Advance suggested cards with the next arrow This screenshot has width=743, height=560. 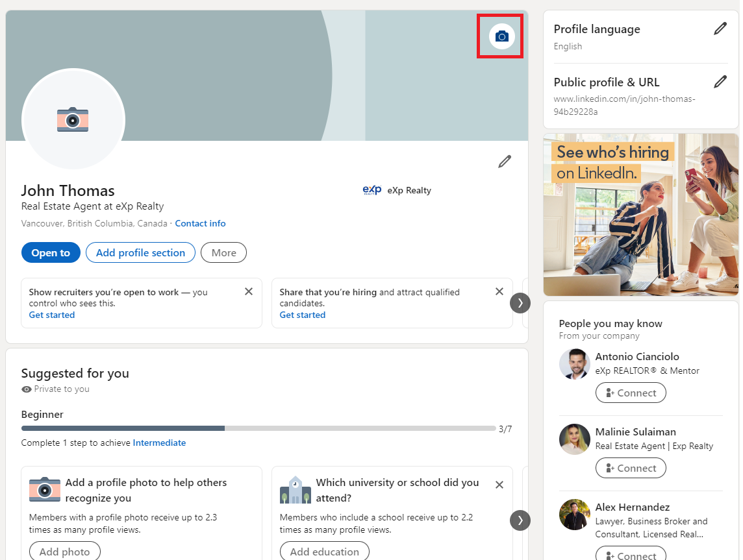coord(520,520)
